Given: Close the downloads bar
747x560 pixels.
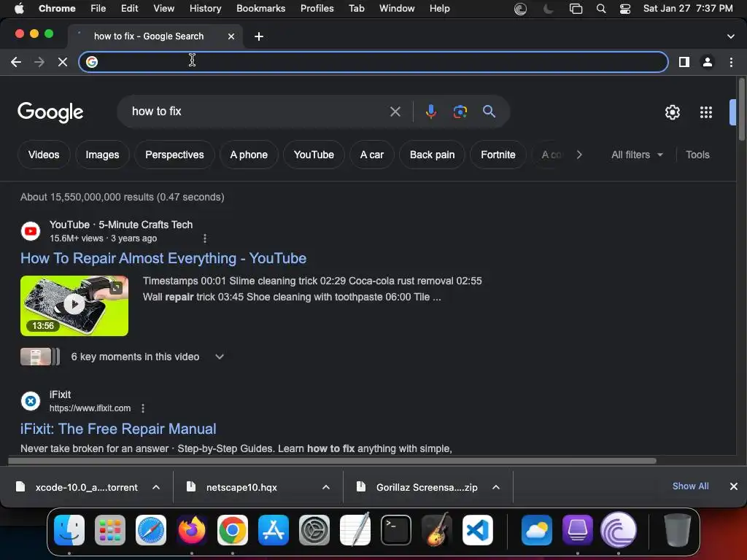Looking at the screenshot, I should (734, 486).
